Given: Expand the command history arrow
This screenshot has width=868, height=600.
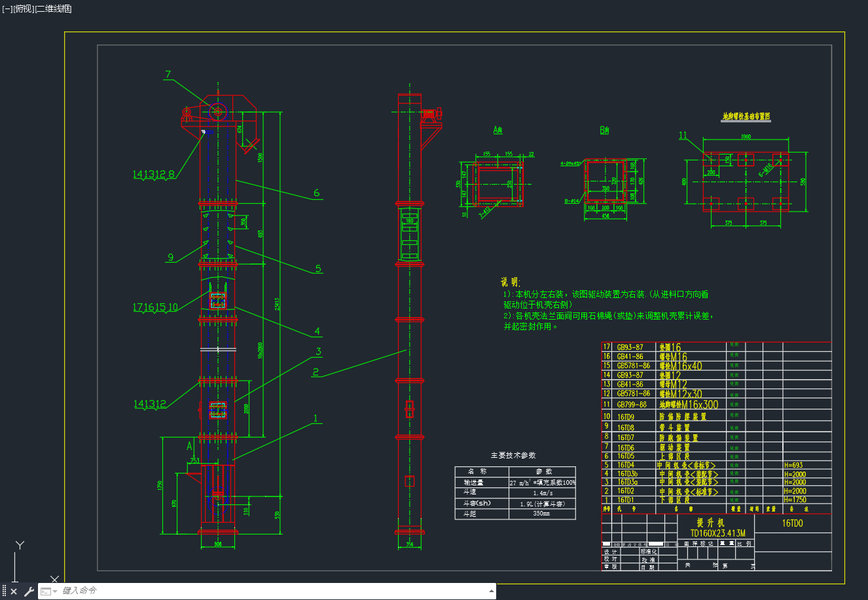Looking at the screenshot, I should (x=492, y=591).
